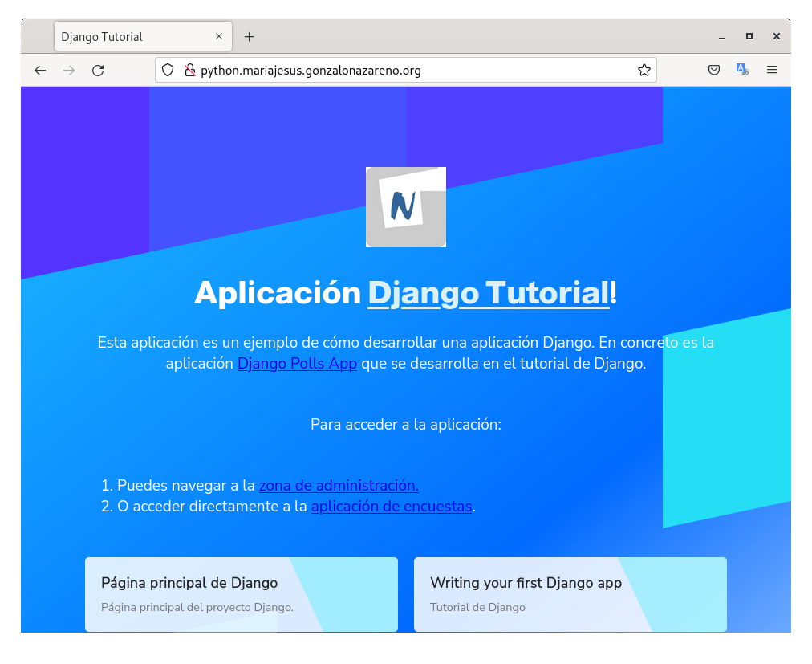Click the forward navigation arrow
Viewport: 812px width, 664px height.
tap(69, 71)
